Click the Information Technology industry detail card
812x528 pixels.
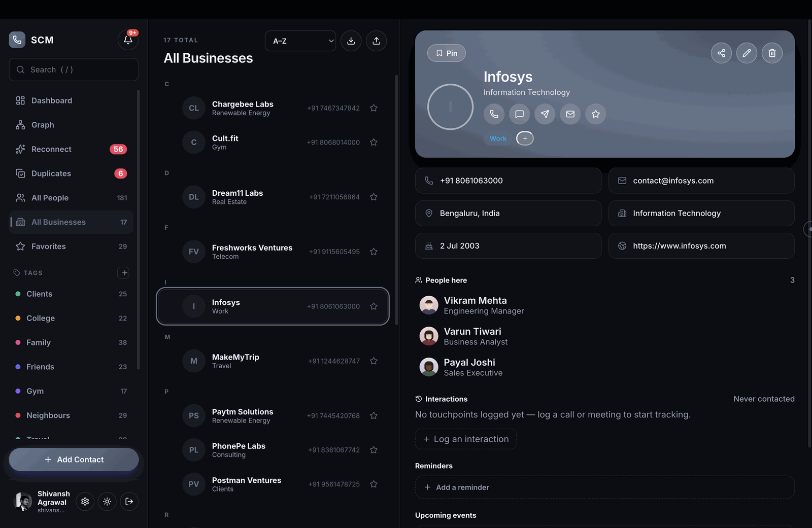coord(701,214)
